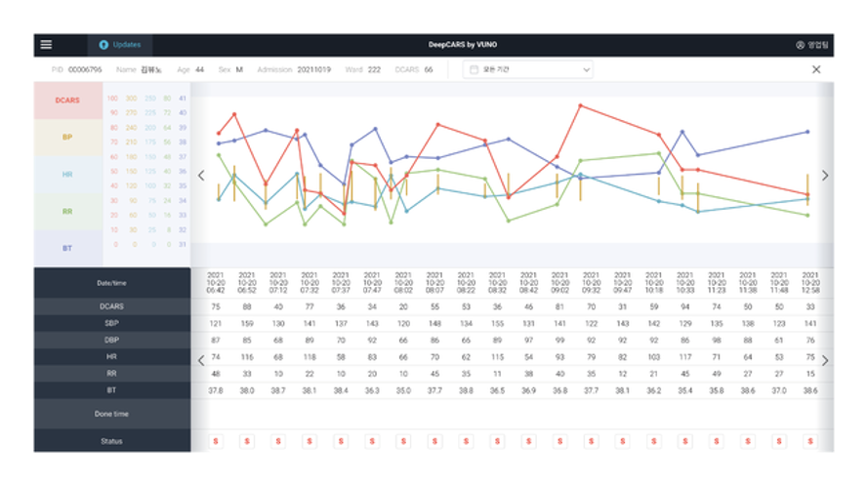This screenshot has width=868, height=486.
Task: Move table columns right with chevron
Action: [825, 360]
